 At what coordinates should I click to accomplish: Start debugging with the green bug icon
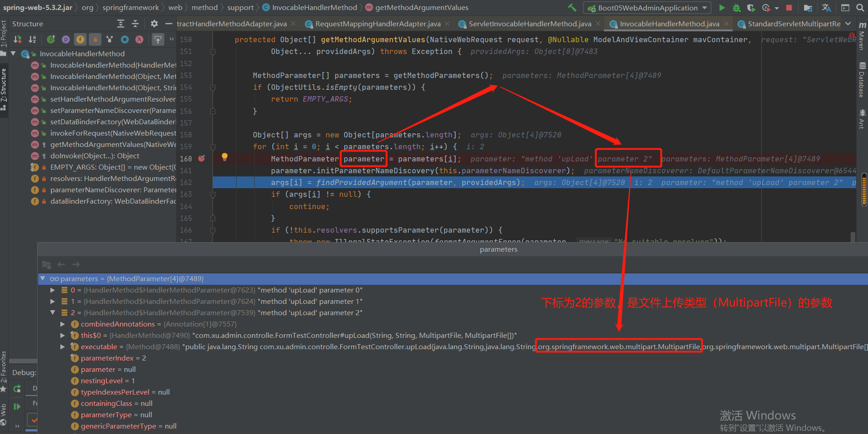(x=736, y=8)
